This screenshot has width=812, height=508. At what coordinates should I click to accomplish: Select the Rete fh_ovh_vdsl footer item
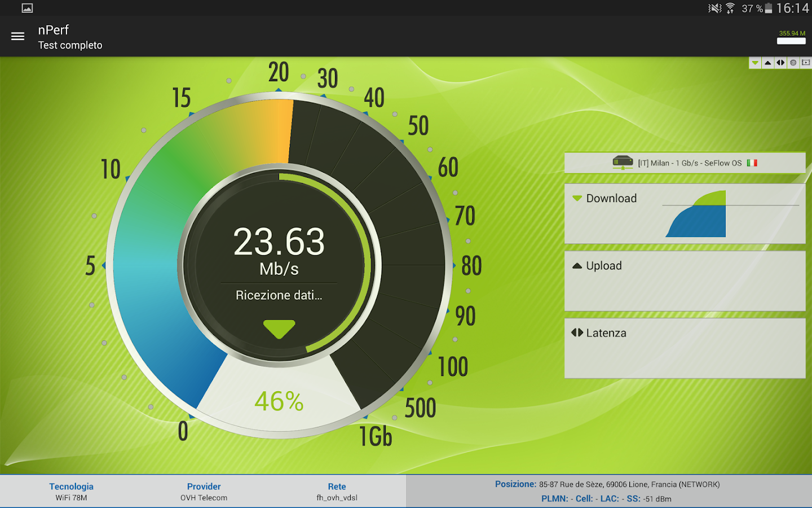point(336,491)
